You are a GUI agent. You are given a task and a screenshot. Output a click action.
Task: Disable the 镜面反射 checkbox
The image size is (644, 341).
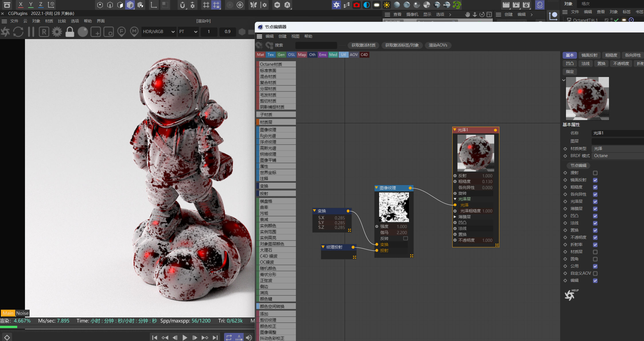click(x=595, y=180)
